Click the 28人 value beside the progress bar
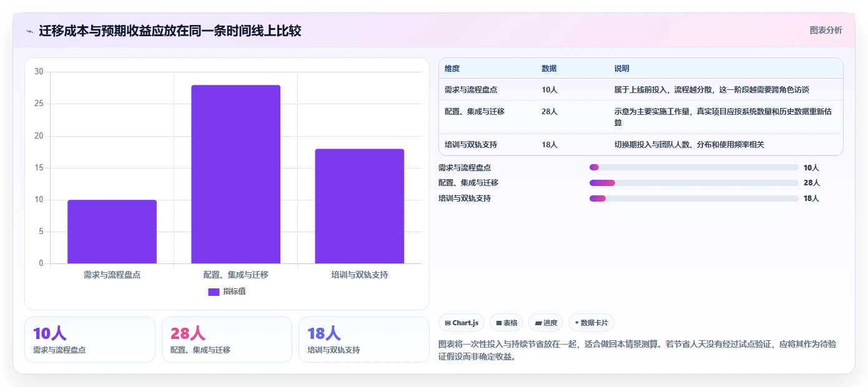The image size is (868, 387). point(812,183)
